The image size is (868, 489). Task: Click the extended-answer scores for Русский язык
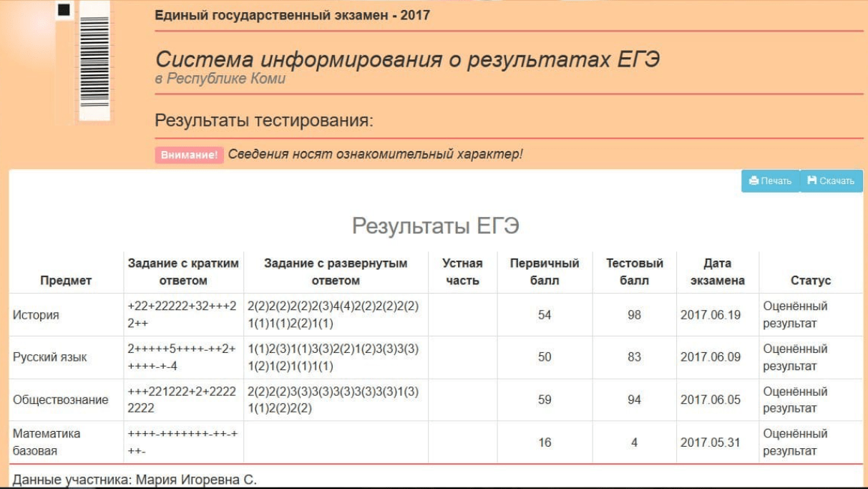[333, 357]
